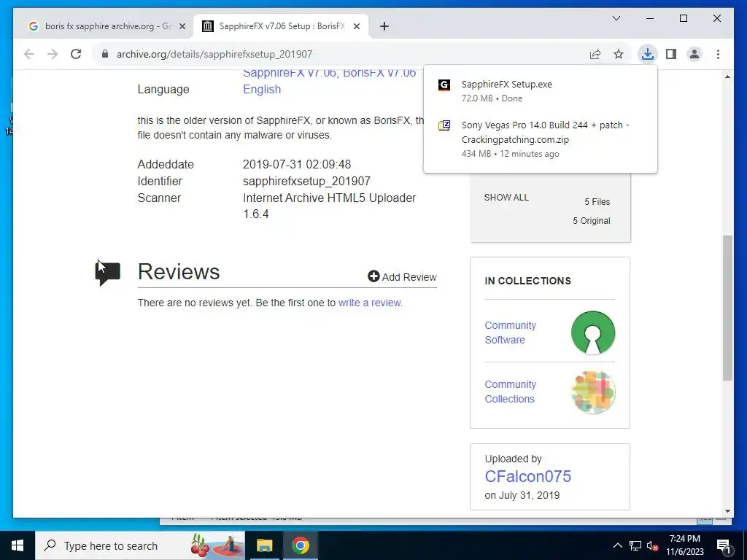Open tab search chevron in title bar
Viewport: 747px width, 560px height.
click(x=616, y=18)
